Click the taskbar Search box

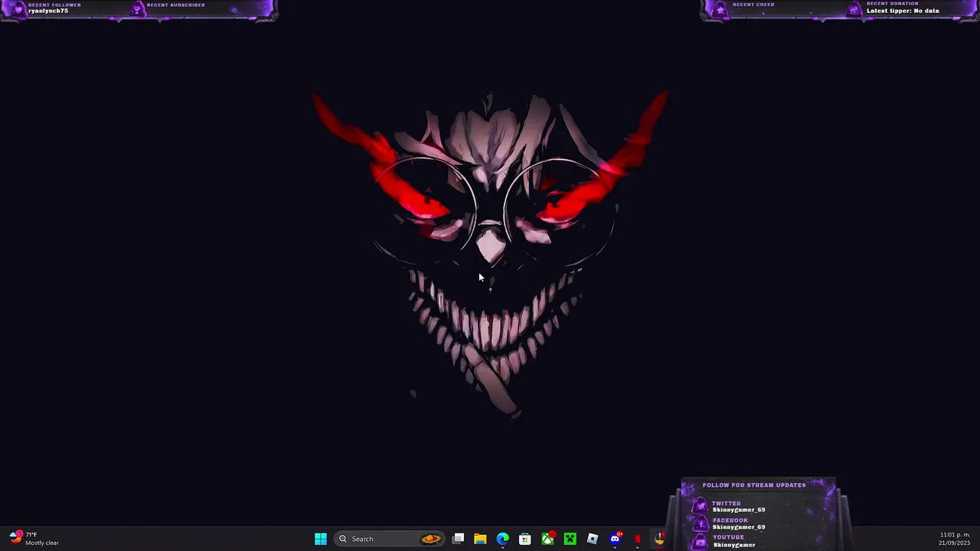[390, 539]
